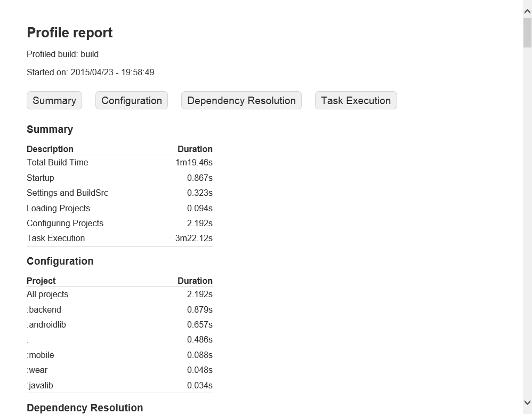
Task: Click the Project column header
Action: (x=41, y=281)
